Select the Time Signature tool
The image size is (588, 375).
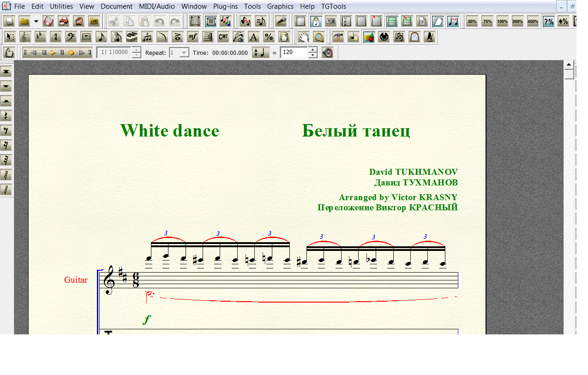tap(55, 37)
